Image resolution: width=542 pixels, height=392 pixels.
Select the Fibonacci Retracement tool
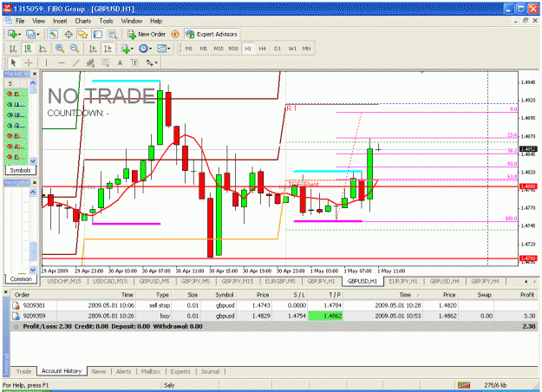(x=105, y=62)
